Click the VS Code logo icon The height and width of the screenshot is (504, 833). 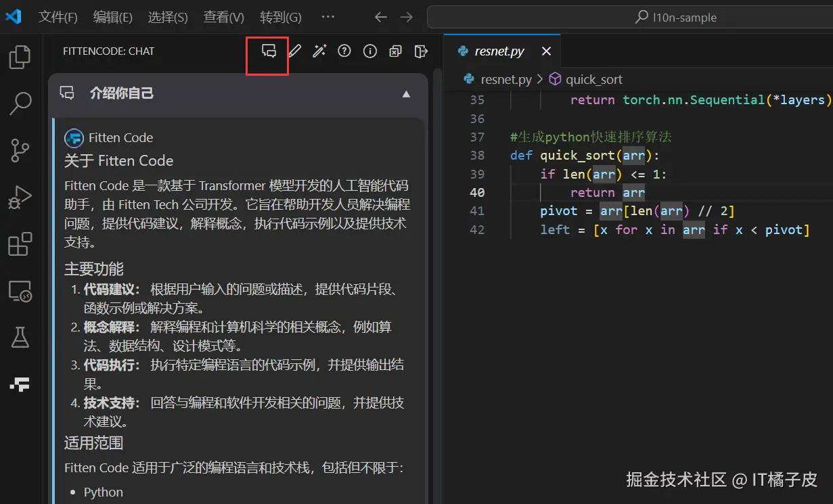14,17
